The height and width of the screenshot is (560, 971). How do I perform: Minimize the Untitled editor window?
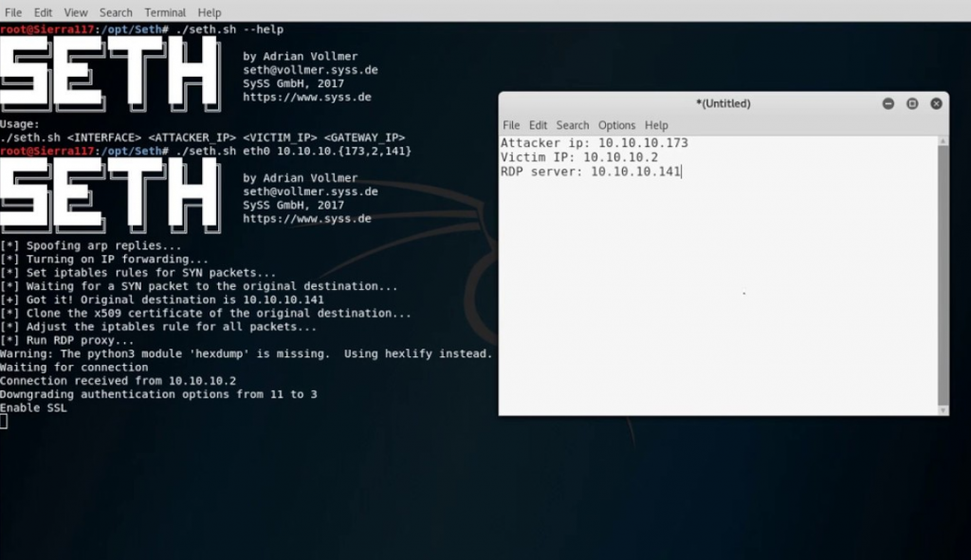(888, 103)
